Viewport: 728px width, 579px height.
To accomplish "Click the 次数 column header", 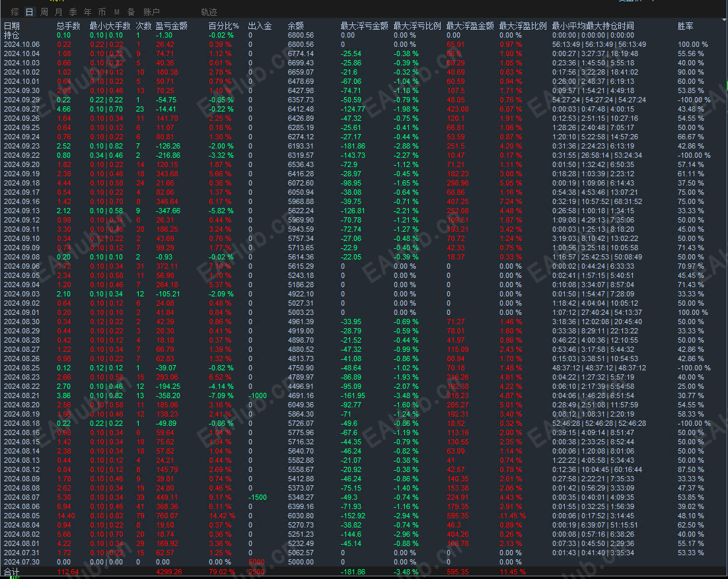I will pos(144,26).
